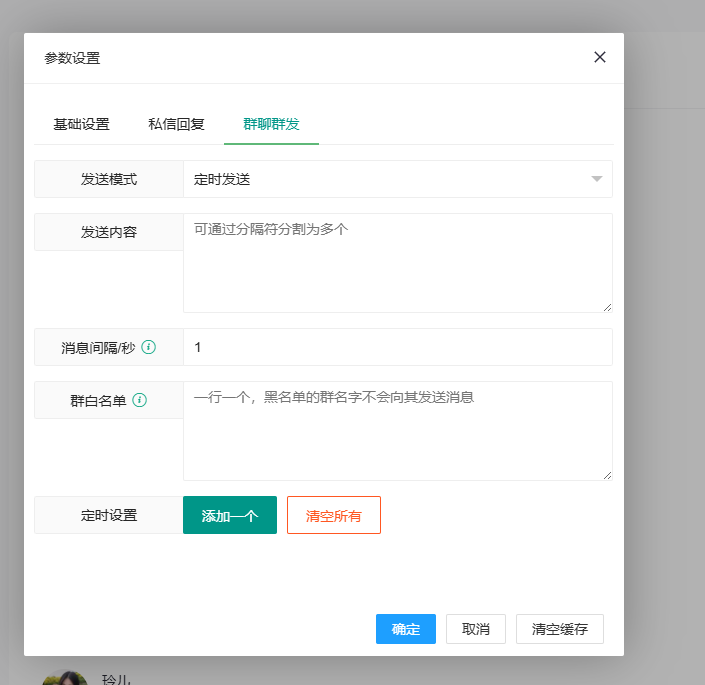The height and width of the screenshot is (685, 705).
Task: Click the resize grip of 群白名单 textarea
Action: [x=606, y=474]
